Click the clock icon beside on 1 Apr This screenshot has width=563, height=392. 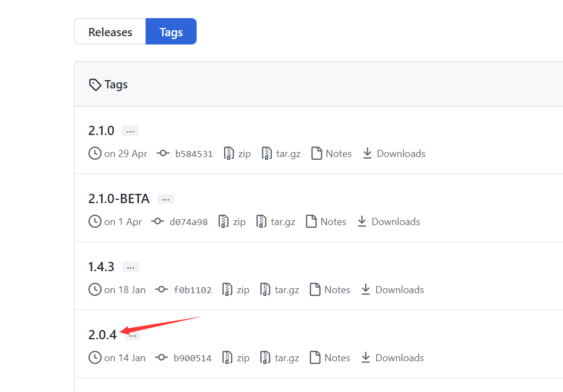95,221
